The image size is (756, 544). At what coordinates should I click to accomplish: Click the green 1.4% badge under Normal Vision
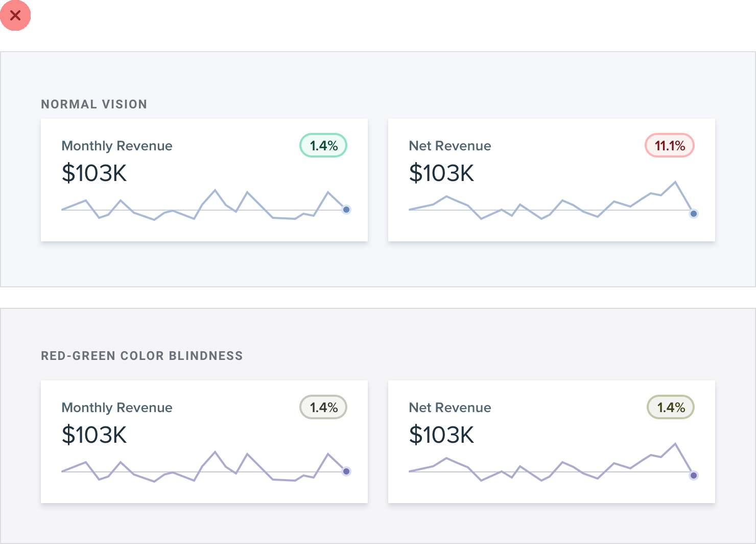pyautogui.click(x=323, y=146)
